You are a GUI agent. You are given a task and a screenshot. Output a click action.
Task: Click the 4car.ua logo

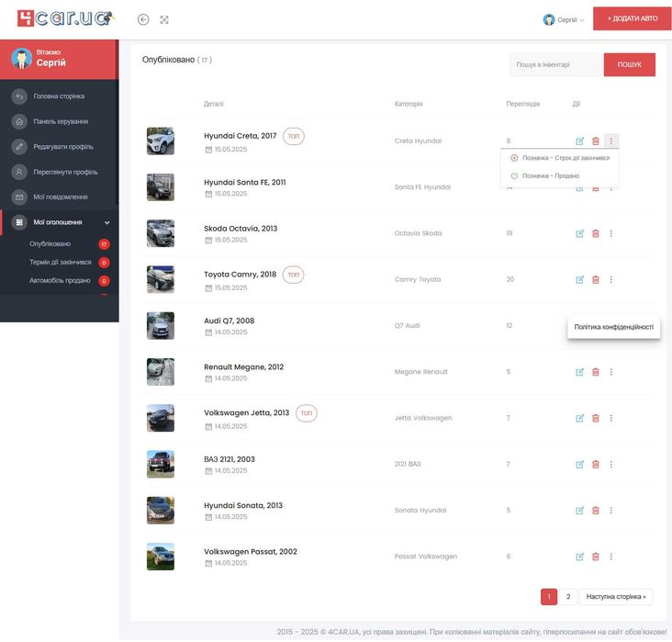pos(65,18)
